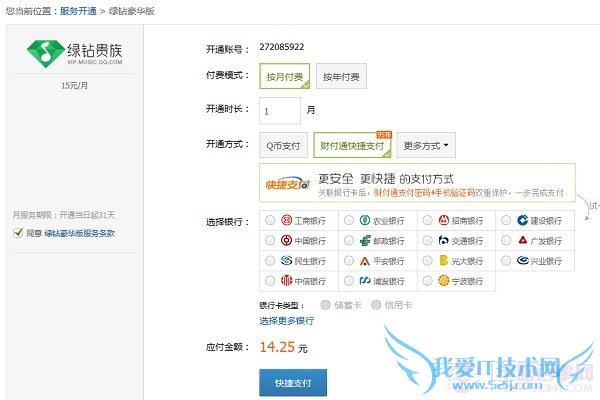This screenshot has height=400, width=600.
Task: Switch to Q币支付 payment method
Action: [x=283, y=145]
